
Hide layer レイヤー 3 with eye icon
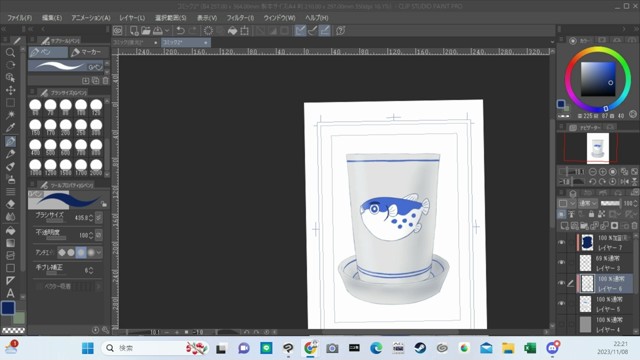click(562, 262)
